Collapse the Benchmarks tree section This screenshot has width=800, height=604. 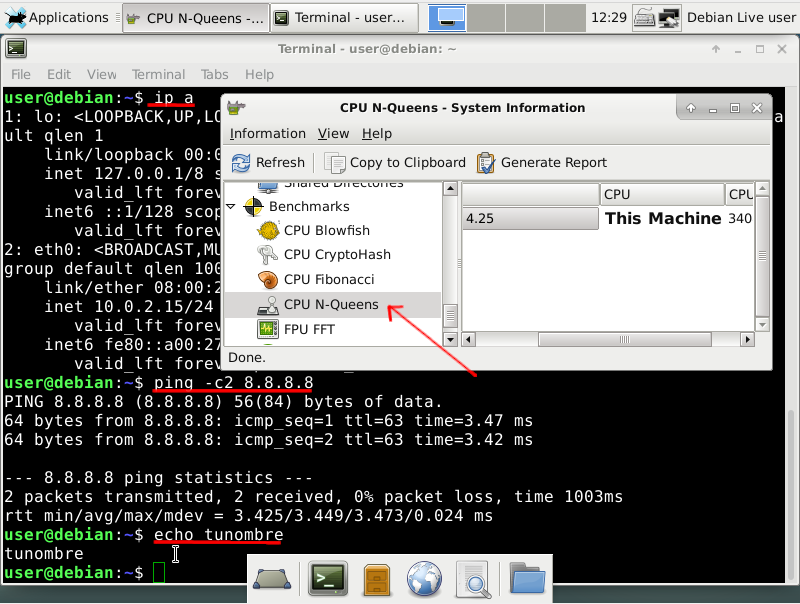coord(231,207)
